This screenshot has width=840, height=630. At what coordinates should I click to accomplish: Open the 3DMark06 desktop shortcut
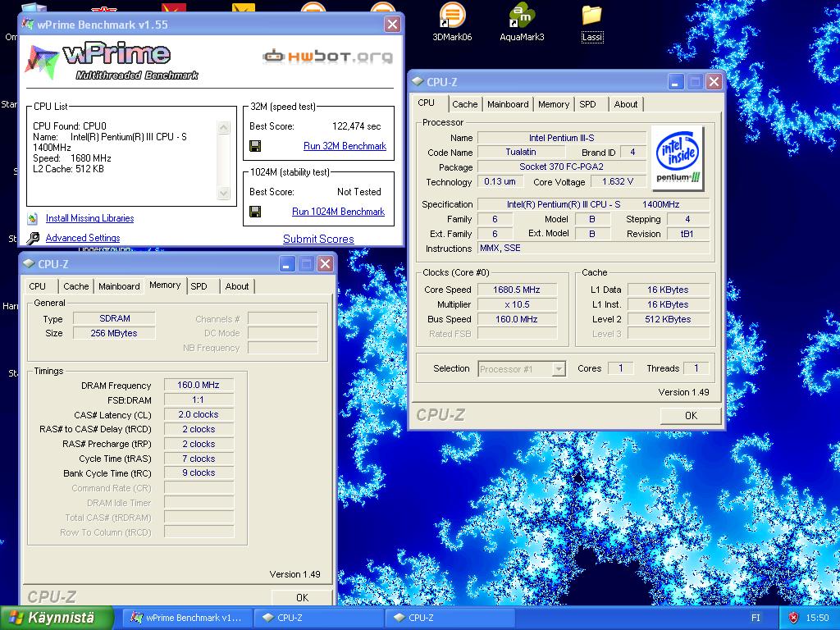[x=452, y=22]
